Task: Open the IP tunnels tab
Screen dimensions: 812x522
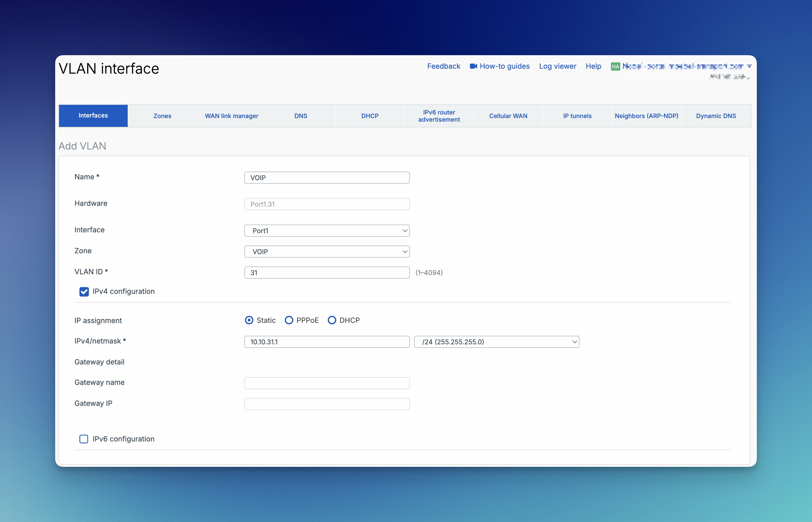Action: pyautogui.click(x=577, y=116)
